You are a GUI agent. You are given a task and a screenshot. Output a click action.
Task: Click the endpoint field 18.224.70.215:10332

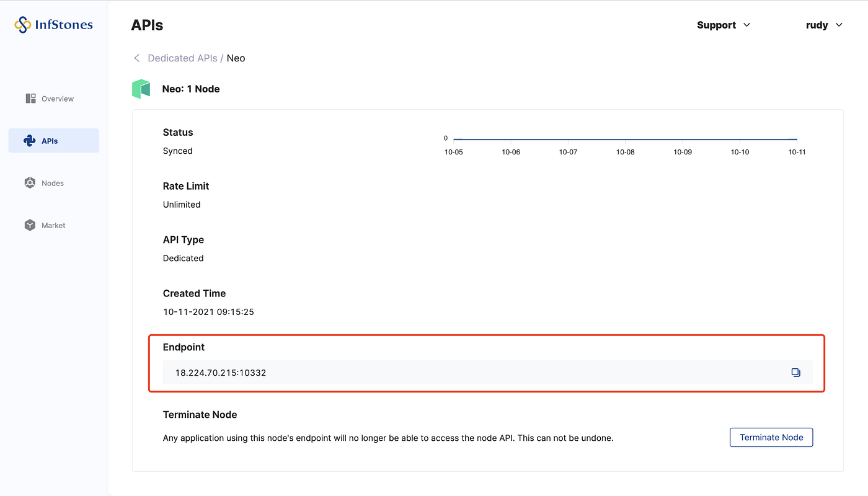click(x=487, y=373)
